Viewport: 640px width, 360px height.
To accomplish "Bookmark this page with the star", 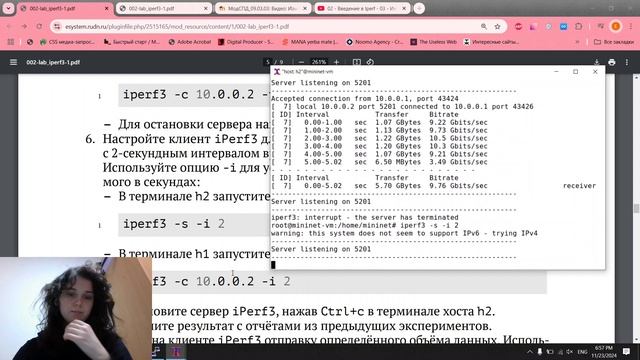I will click(x=498, y=27).
